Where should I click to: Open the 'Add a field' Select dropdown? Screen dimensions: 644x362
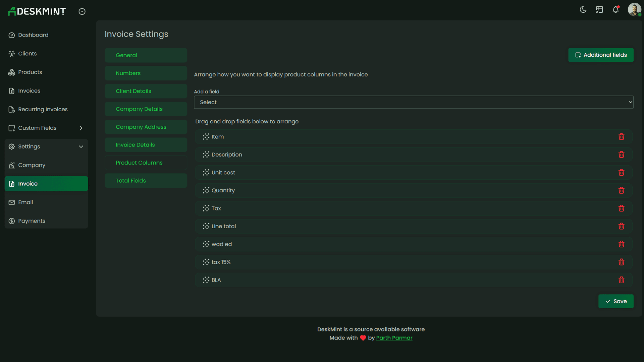click(x=413, y=102)
